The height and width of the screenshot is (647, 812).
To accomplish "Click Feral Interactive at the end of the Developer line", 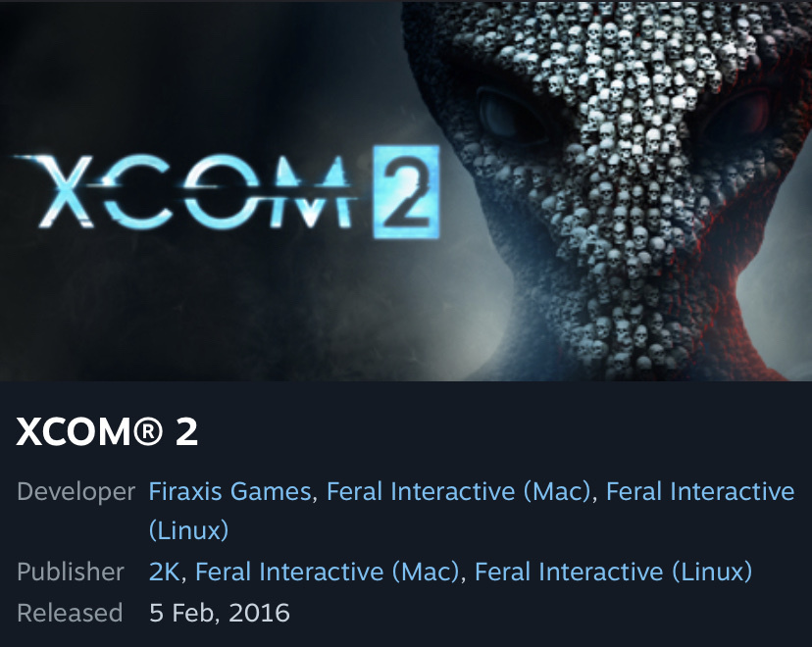I will (x=700, y=491).
